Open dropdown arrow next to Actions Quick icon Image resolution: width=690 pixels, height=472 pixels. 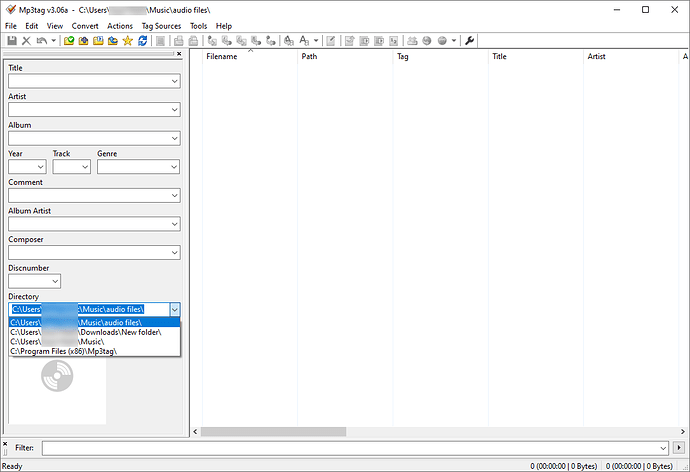(x=316, y=41)
